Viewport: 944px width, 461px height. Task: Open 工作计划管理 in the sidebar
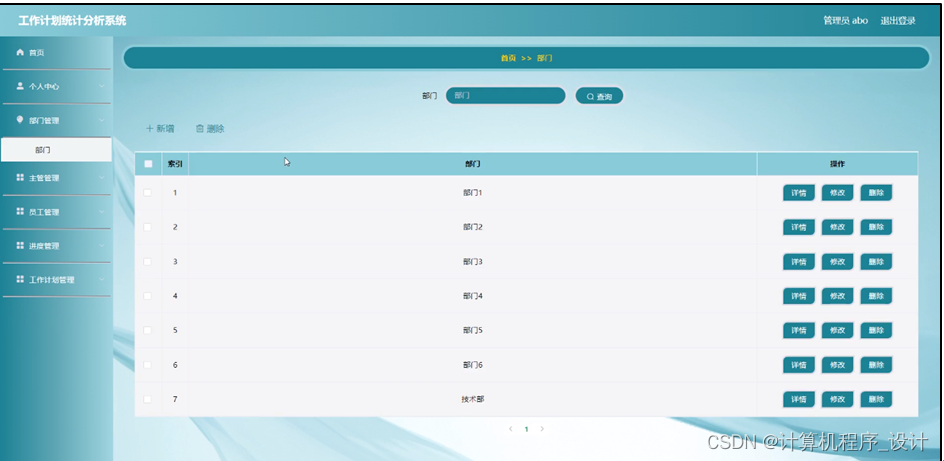click(57, 280)
